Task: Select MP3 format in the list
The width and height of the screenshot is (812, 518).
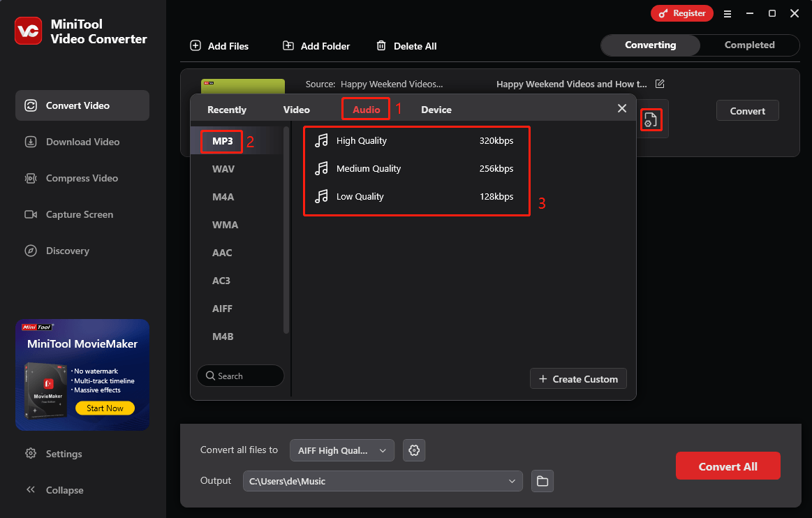Action: 223,141
